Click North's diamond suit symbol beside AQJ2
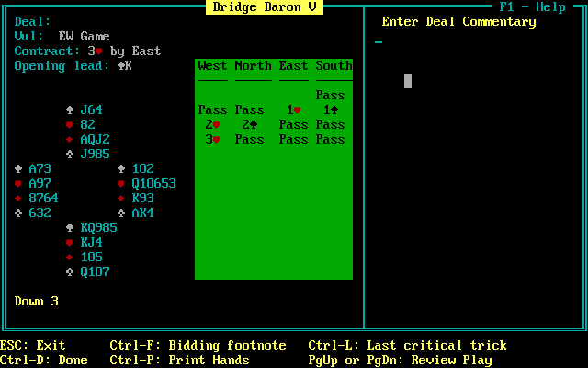 click(70, 139)
